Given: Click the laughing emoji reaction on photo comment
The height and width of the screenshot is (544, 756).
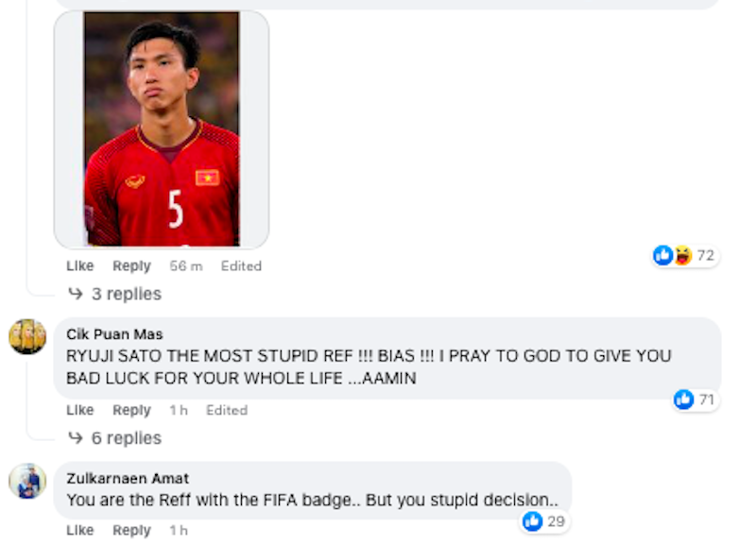Looking at the screenshot, I should [x=683, y=255].
